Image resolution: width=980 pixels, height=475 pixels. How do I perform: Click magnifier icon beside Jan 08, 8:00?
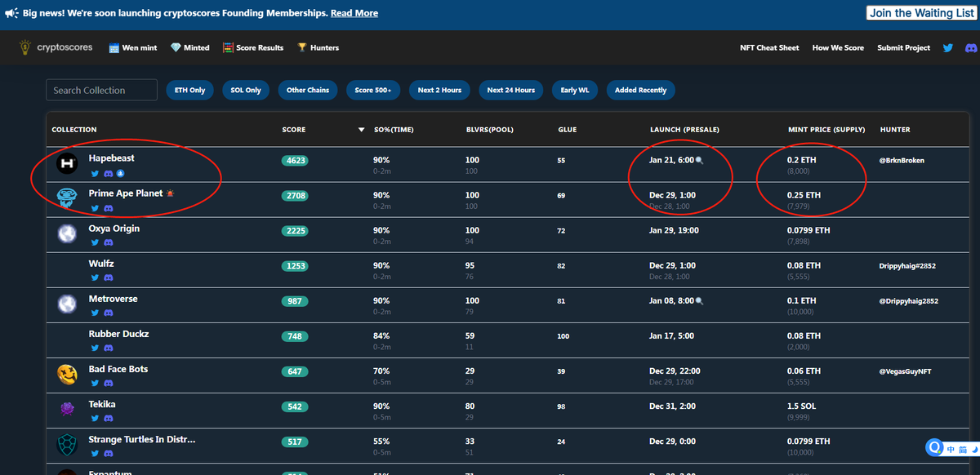point(699,301)
